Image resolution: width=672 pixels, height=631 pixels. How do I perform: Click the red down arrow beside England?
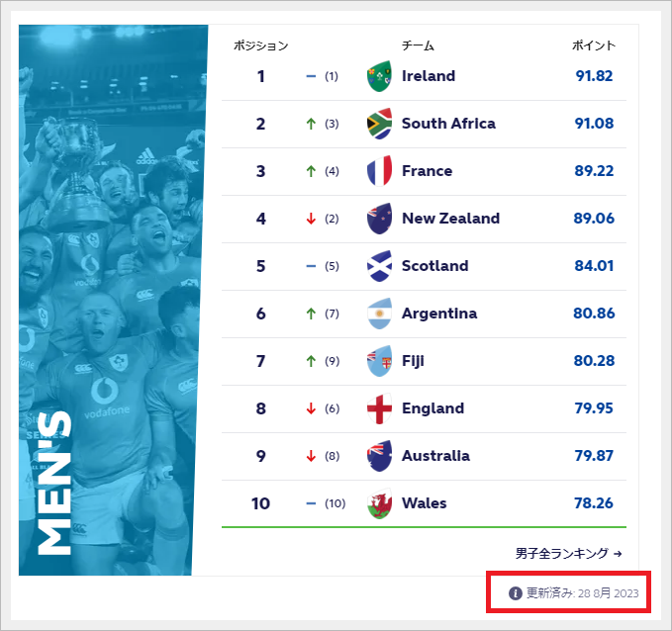coord(311,408)
